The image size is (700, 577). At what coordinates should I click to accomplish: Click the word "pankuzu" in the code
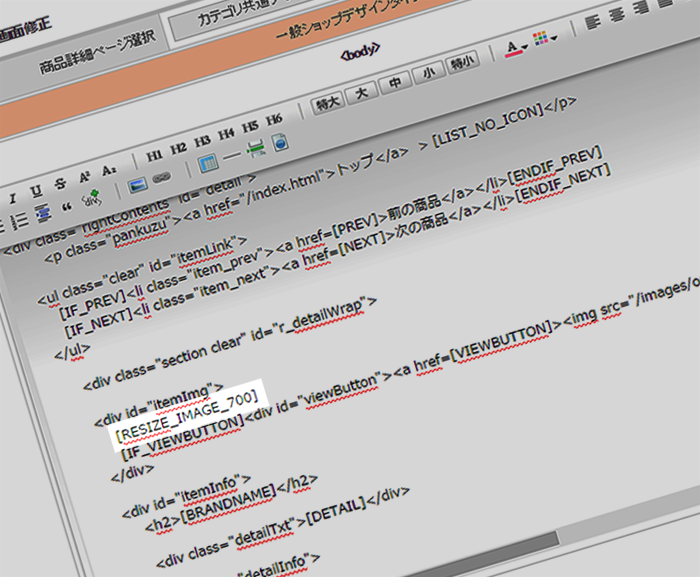[x=142, y=231]
